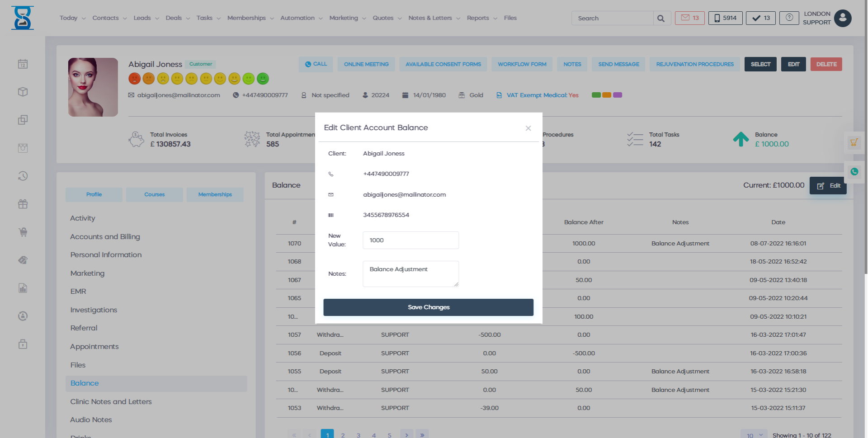Click the red DELETE button
This screenshot has height=438, width=868.
coord(826,64)
